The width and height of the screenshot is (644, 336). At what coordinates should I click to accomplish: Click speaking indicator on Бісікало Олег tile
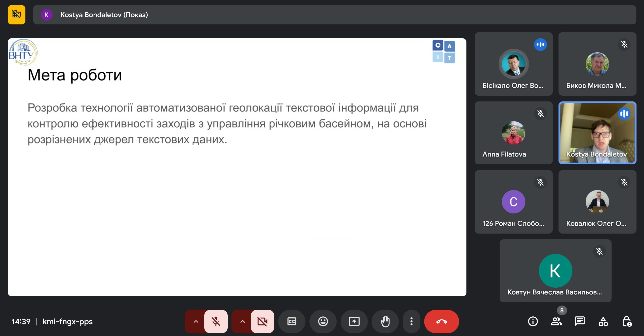click(540, 45)
